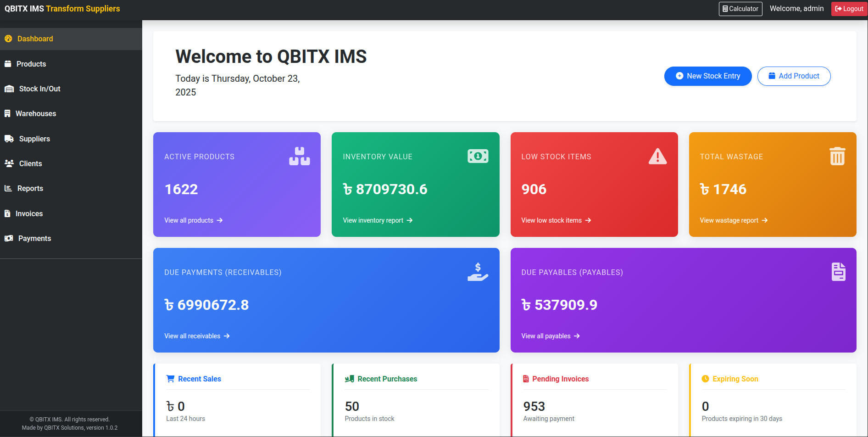Image resolution: width=868 pixels, height=437 pixels.
Task: Open the Calculator from the top bar
Action: (x=740, y=9)
